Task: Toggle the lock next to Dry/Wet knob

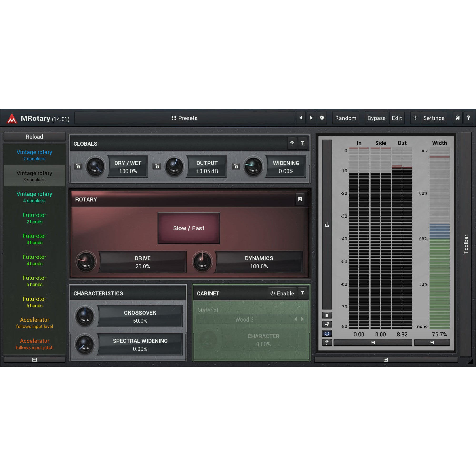Action: click(78, 166)
